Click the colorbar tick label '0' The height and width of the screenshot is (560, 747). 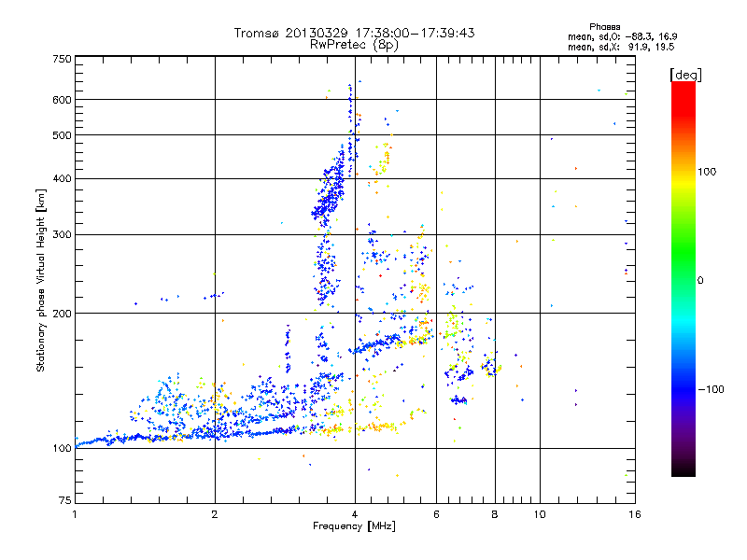[x=700, y=281]
